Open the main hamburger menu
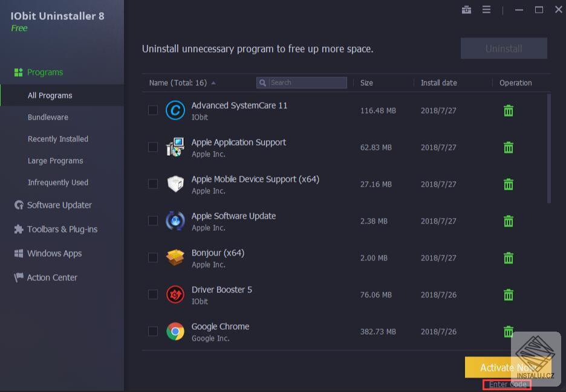This screenshot has height=392, width=566. (x=486, y=10)
